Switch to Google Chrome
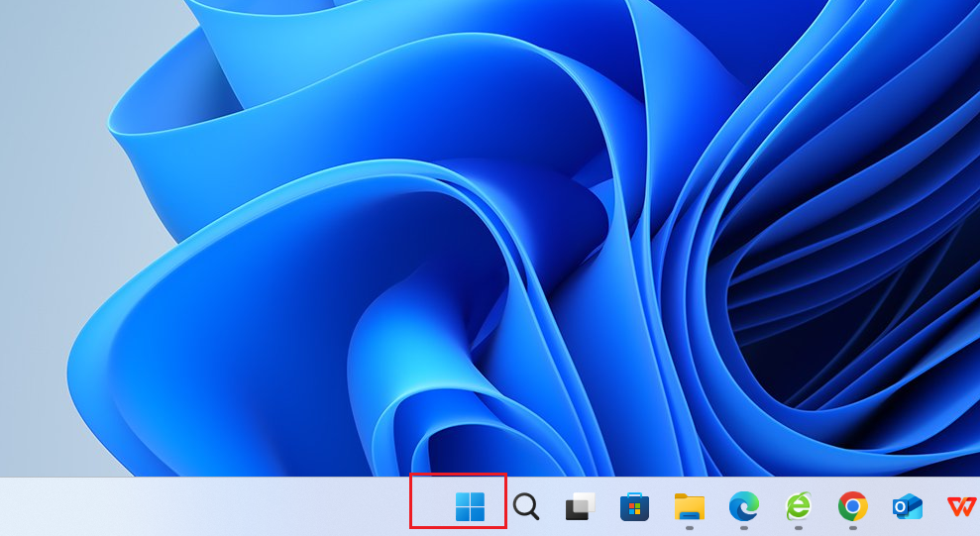The width and height of the screenshot is (980, 536). pos(852,506)
